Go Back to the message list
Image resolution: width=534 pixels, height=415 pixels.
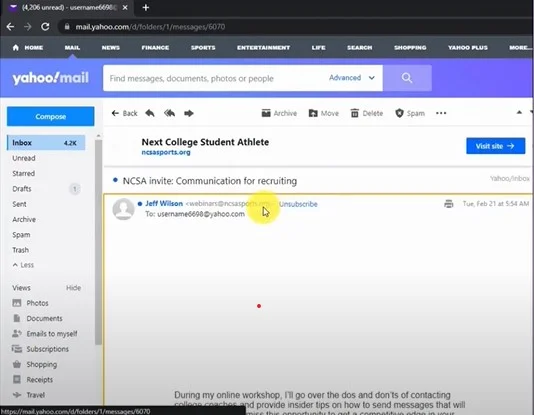click(124, 113)
